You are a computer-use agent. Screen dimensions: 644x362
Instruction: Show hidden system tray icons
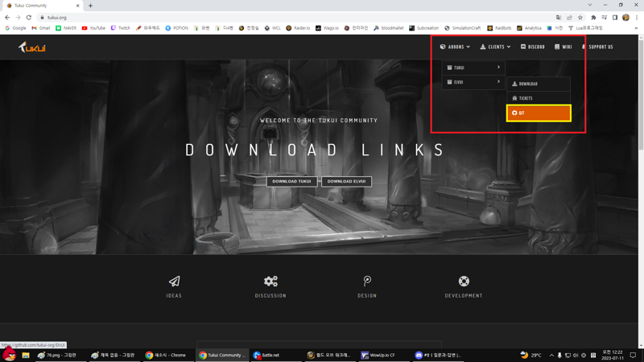[551, 355]
